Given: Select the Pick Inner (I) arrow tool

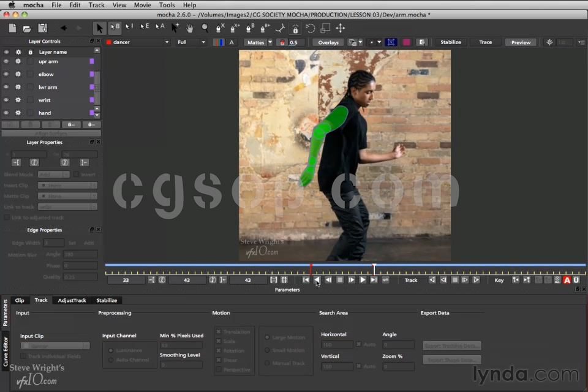Looking at the screenshot, I should tap(129, 27).
